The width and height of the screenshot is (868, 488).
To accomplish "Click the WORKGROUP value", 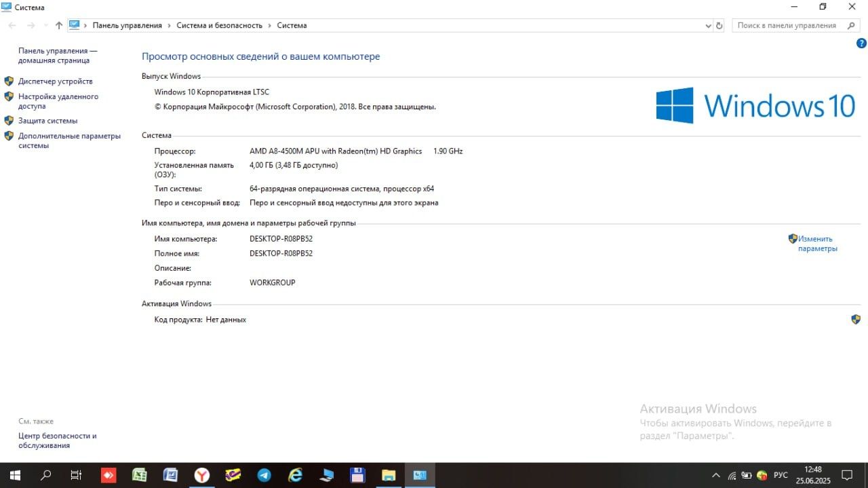I will tap(273, 282).
